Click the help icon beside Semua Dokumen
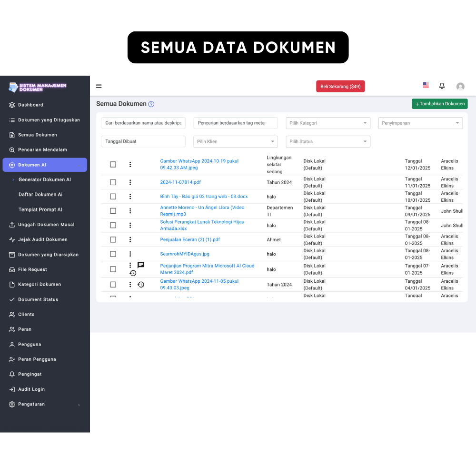The width and height of the screenshot is (476, 476). tap(151, 104)
